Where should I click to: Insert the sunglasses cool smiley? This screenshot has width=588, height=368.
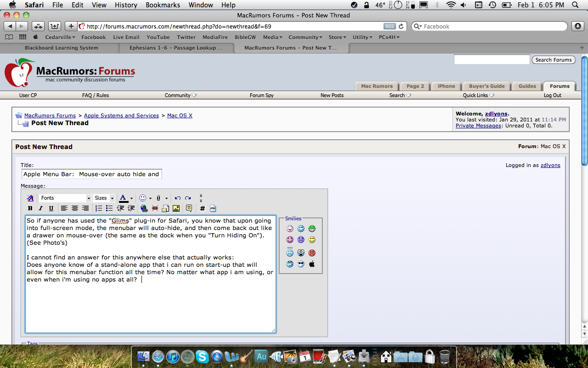tap(301, 264)
